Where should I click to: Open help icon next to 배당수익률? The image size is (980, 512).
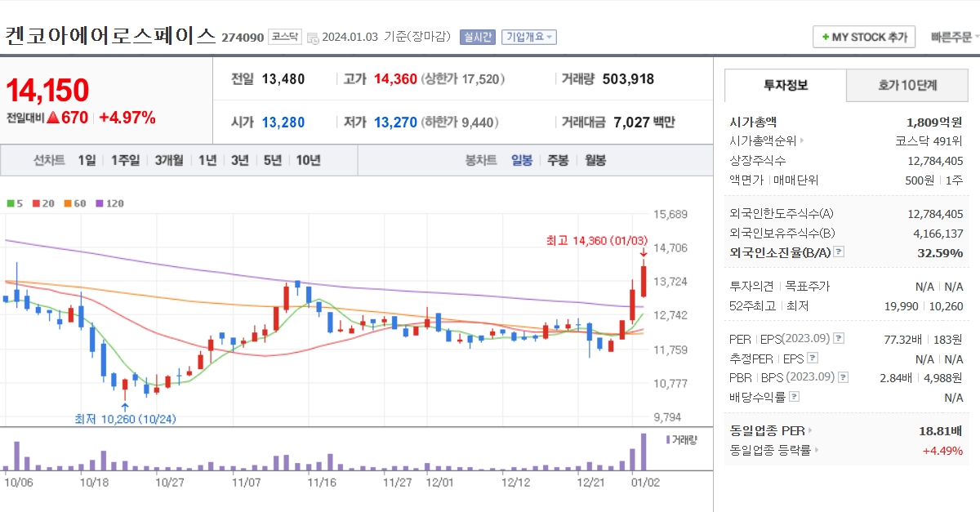pos(795,397)
